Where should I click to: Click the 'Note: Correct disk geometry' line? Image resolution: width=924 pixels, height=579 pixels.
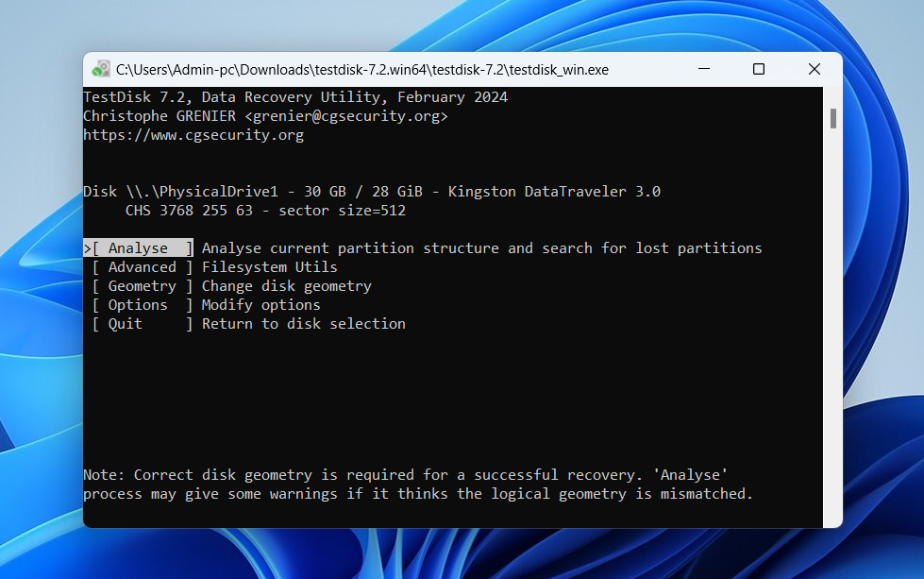[x=406, y=475]
